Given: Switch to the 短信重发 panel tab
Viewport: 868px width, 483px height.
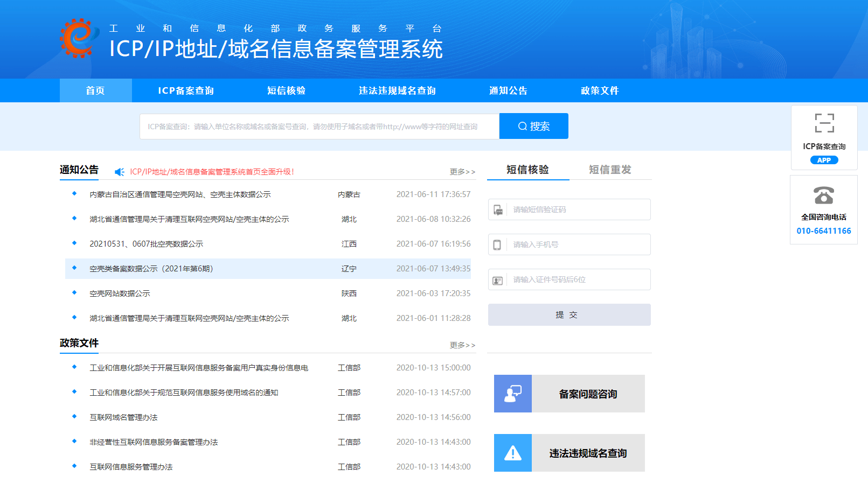Looking at the screenshot, I should (610, 170).
